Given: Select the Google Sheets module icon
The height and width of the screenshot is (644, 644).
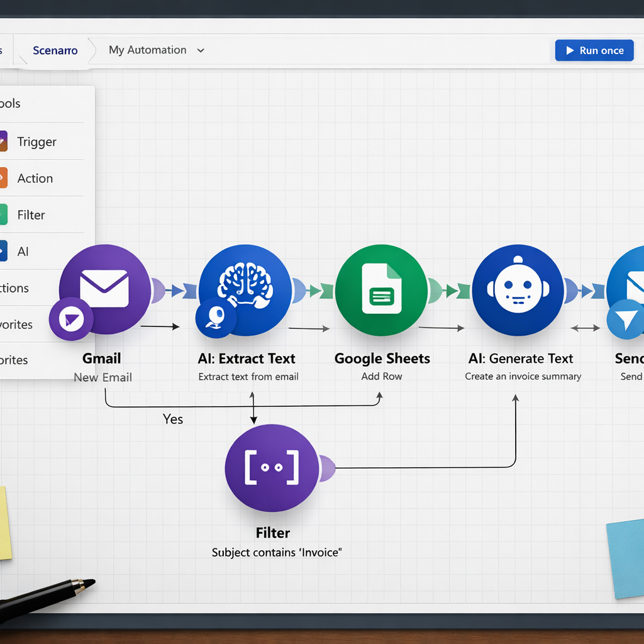Looking at the screenshot, I should tap(382, 290).
